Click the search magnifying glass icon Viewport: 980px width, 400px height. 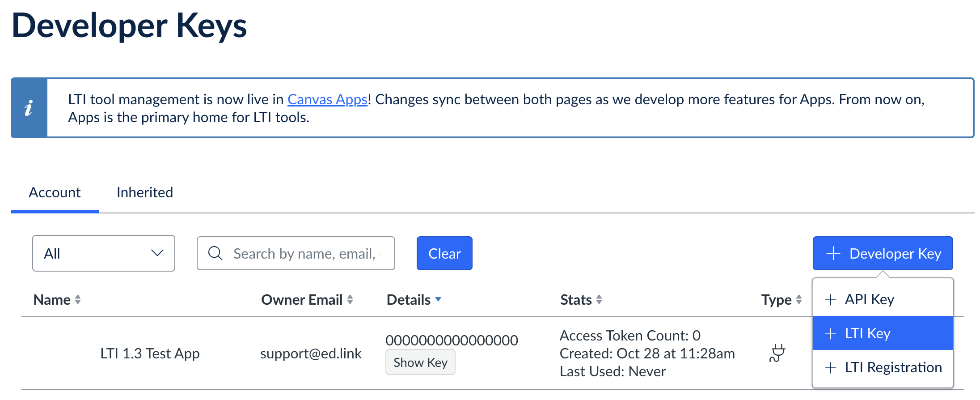[x=215, y=253]
